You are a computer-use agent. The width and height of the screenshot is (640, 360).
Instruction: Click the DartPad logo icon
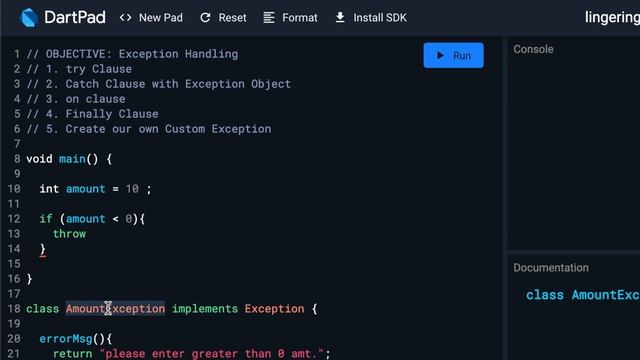click(x=29, y=18)
